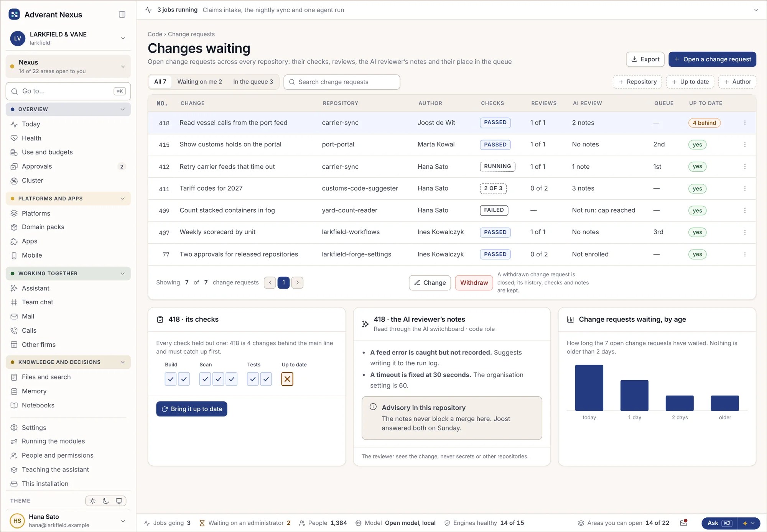The width and height of the screenshot is (767, 532).
Task: Click the Apps puzzle icon
Action: coord(14,241)
